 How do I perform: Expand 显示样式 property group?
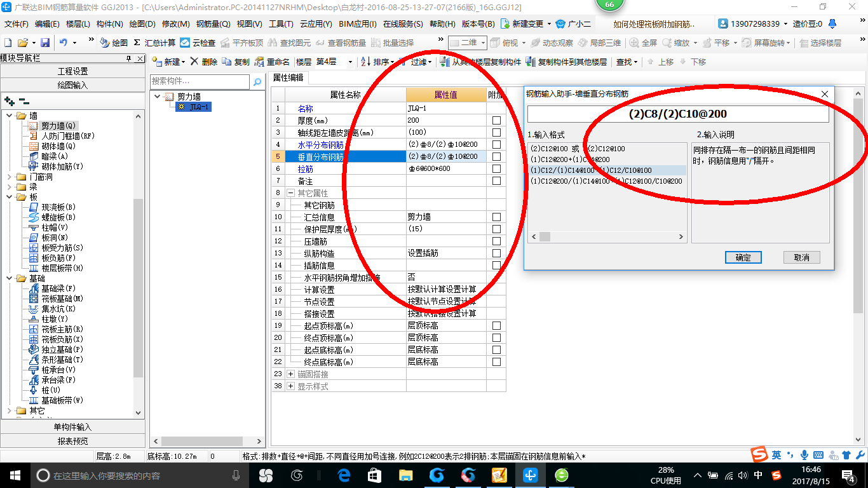(x=290, y=386)
